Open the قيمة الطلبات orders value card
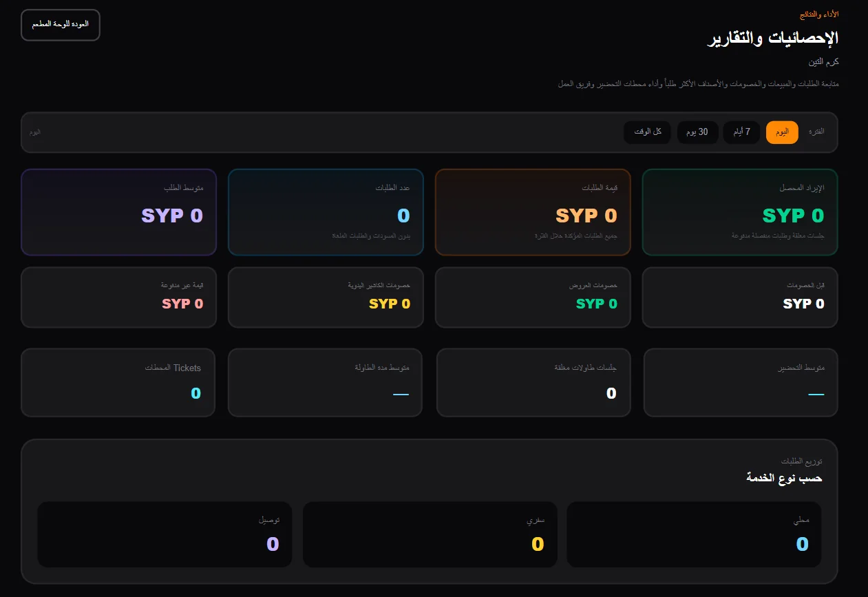Image resolution: width=868 pixels, height=597 pixels. click(533, 212)
